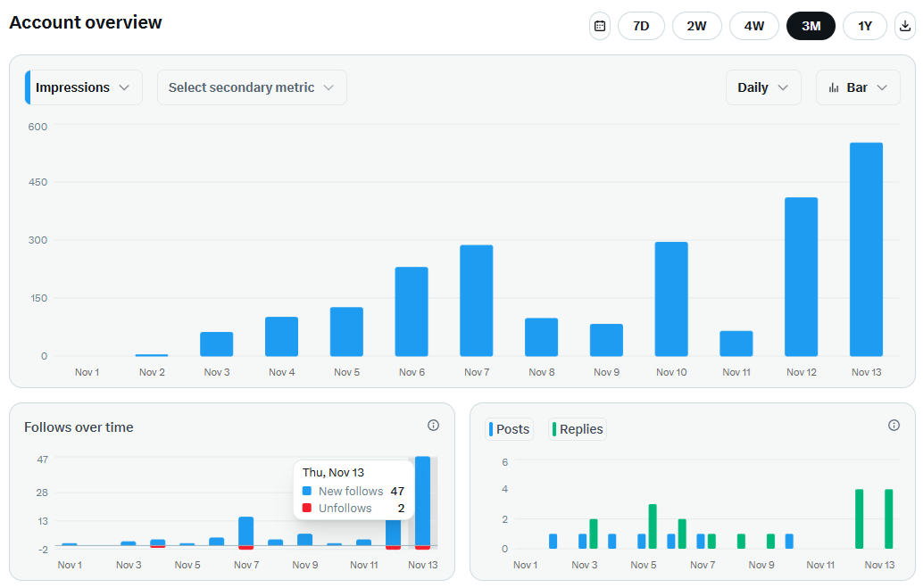Click the Nov 13 new follows bar
Image resolution: width=923 pixels, height=588 pixels.
click(x=422, y=501)
